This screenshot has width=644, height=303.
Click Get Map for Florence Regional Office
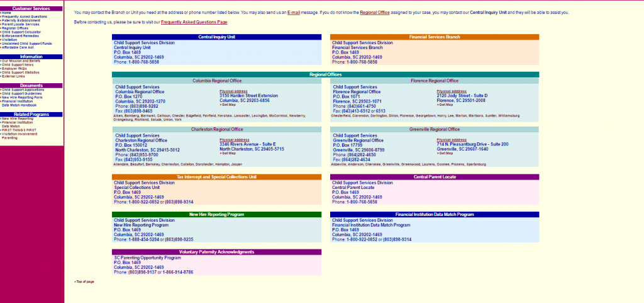tap(446, 105)
